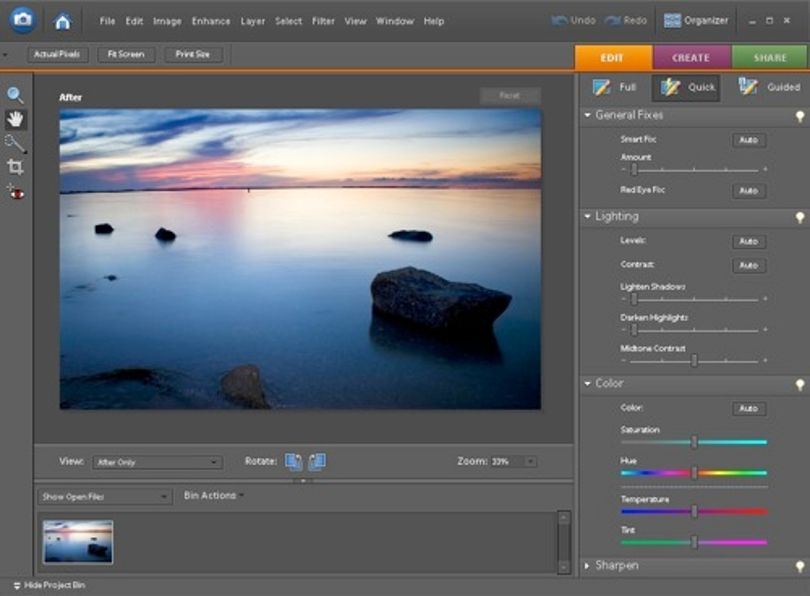The height and width of the screenshot is (596, 810).
Task: Select the Crop tool
Action: [x=15, y=167]
